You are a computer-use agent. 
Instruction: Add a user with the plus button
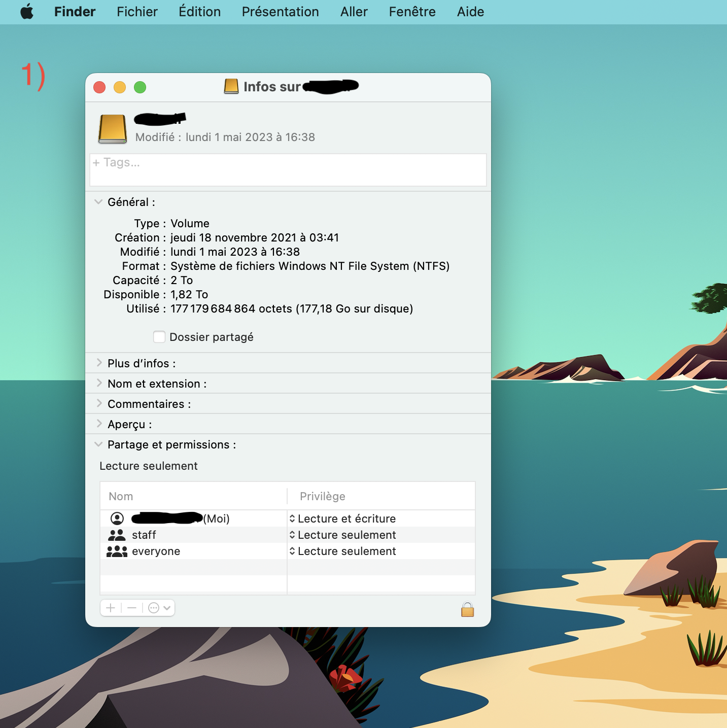[x=111, y=608]
